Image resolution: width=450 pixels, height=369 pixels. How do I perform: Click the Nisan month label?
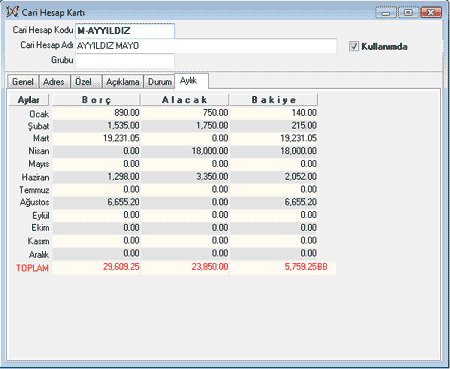[39, 151]
